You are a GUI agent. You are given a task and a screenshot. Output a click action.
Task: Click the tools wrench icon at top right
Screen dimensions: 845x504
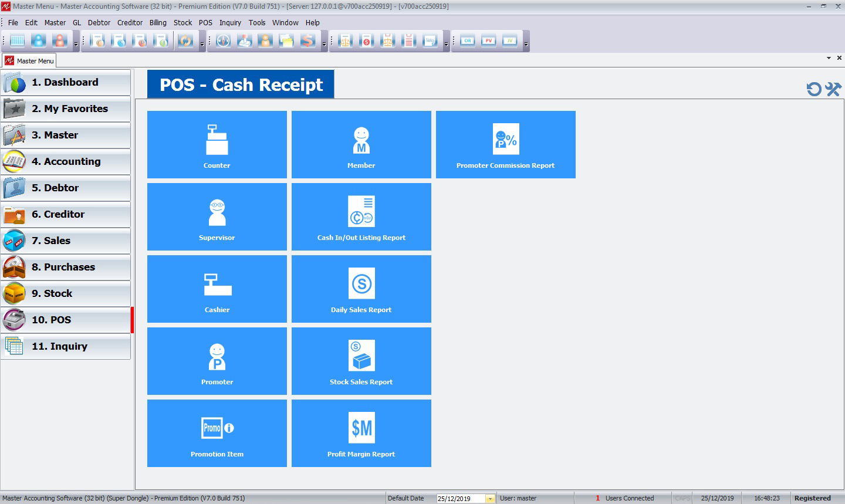tap(833, 89)
